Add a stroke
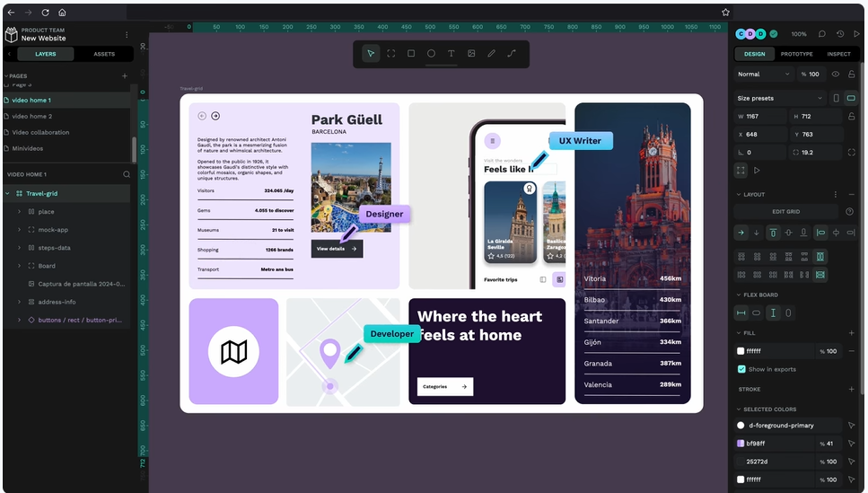This screenshot has height=493, width=868. [x=851, y=390]
